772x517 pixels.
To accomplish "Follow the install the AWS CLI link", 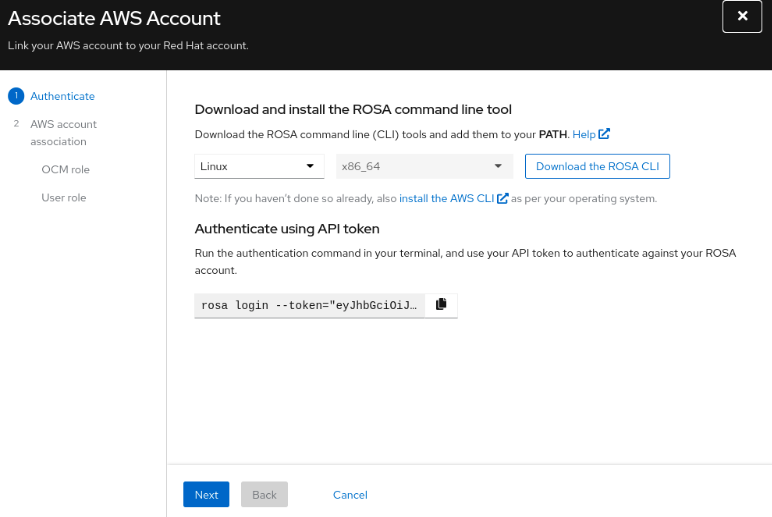I will pos(453,198).
